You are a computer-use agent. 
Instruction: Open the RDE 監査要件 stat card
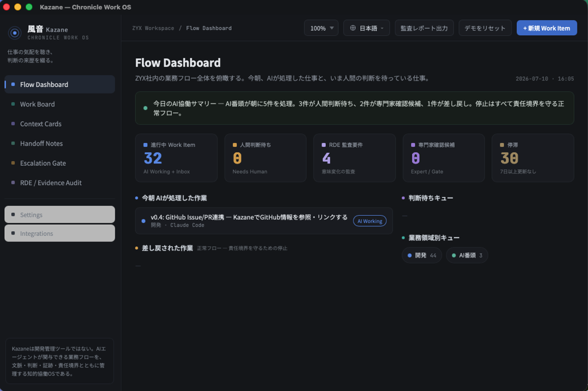355,158
